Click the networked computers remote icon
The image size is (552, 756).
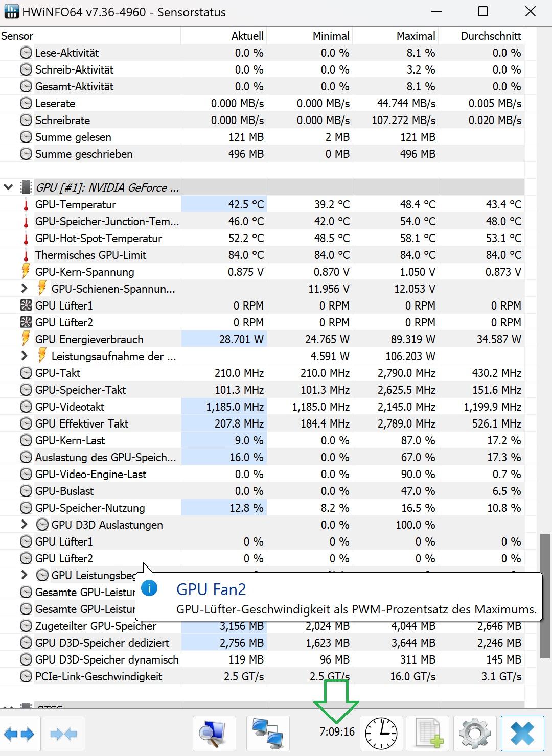pyautogui.click(x=268, y=734)
